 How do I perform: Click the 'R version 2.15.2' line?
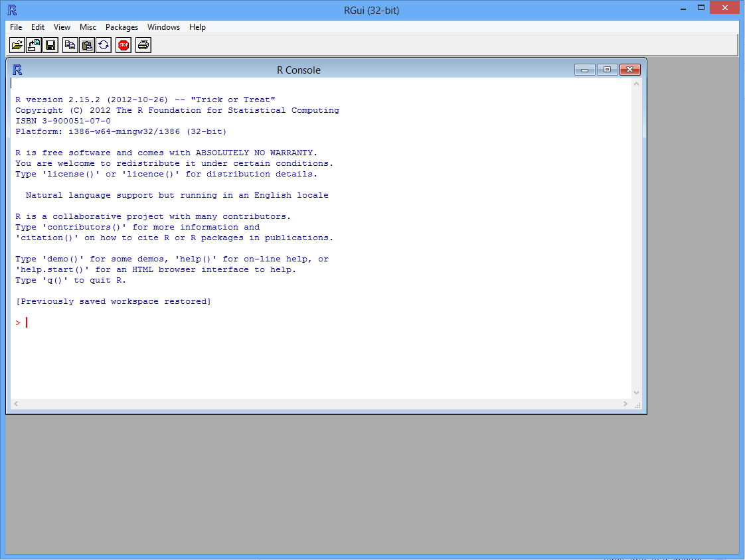(145, 100)
